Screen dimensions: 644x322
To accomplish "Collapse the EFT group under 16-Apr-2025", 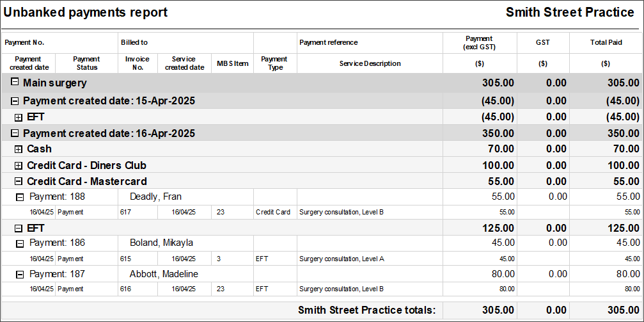I will 19,229.
